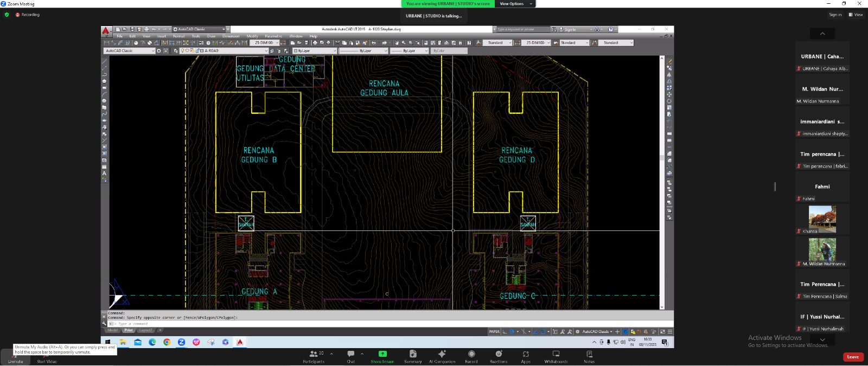Open Zoom Reactions panel
Viewport: 868px width, 366px height.
pos(499,354)
